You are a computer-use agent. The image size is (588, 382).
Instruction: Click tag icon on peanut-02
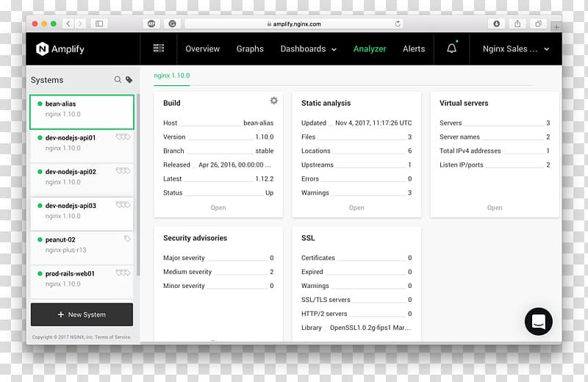tap(127, 239)
